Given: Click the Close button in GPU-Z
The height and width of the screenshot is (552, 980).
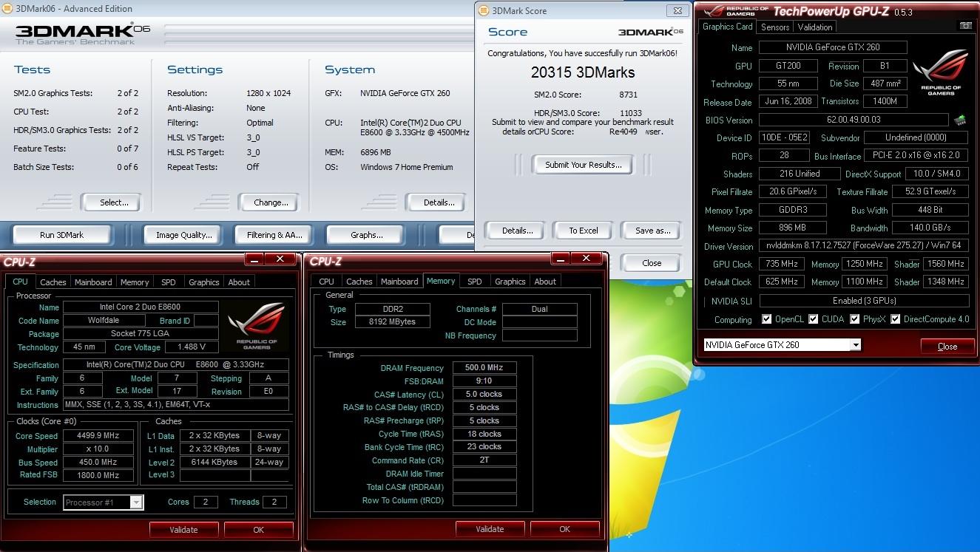Looking at the screenshot, I should pyautogui.click(x=947, y=346).
